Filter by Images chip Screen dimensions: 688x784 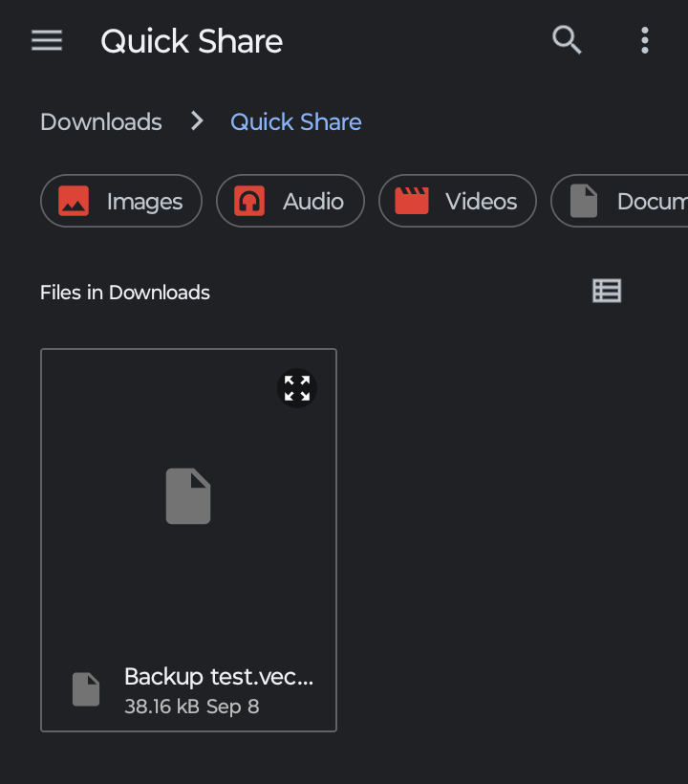121,201
